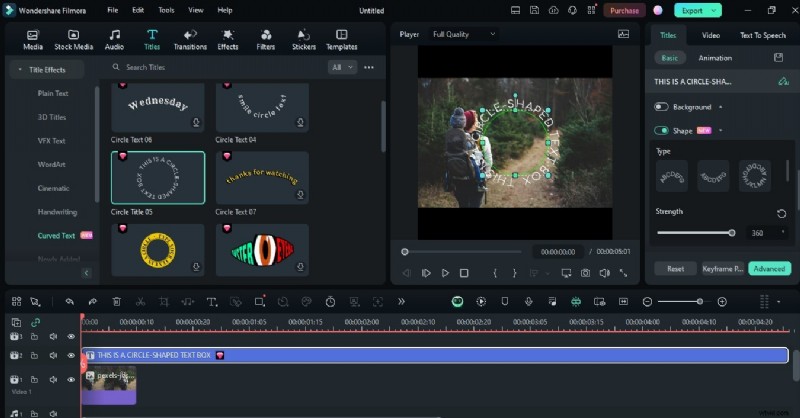
Task: Hide the title track using its eye icon
Action: tap(71, 355)
